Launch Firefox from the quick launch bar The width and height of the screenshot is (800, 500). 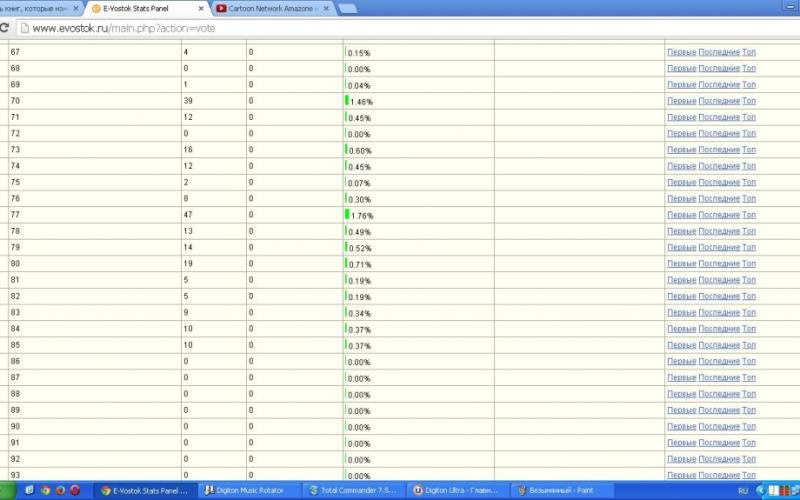tap(60, 491)
